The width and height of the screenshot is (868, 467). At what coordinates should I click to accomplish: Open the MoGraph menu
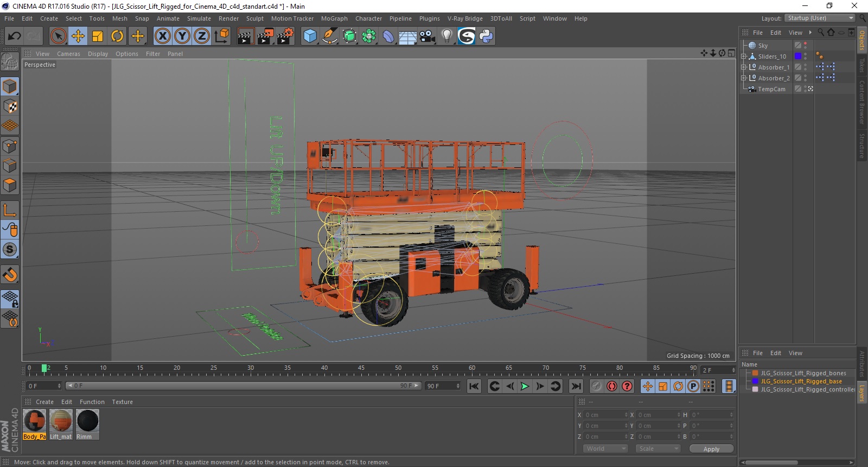point(334,18)
